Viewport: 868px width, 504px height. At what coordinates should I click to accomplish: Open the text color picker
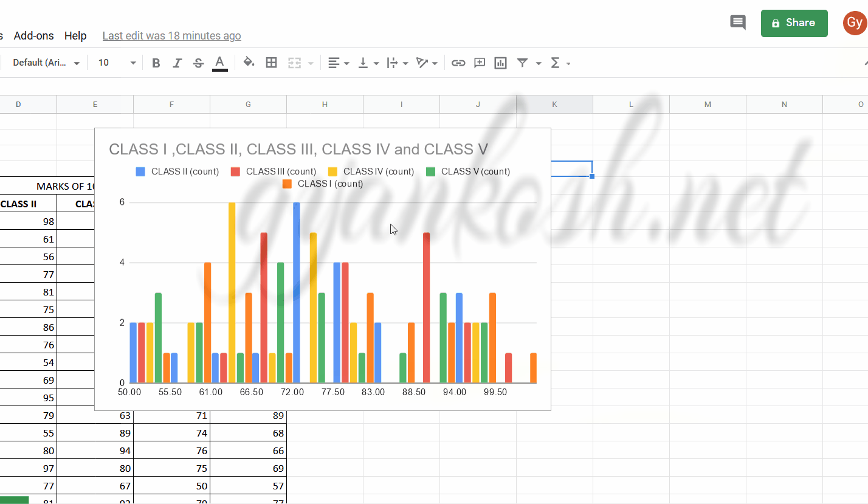(x=220, y=63)
